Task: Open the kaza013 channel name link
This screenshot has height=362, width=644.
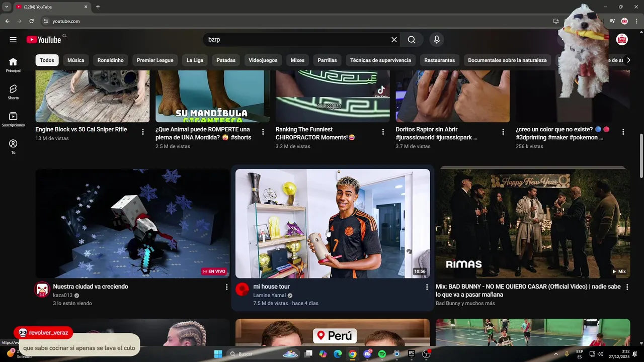Action: 63,296
